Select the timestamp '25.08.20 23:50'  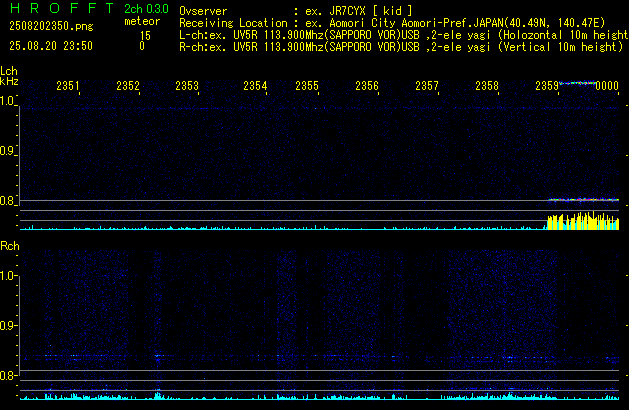click(51, 46)
